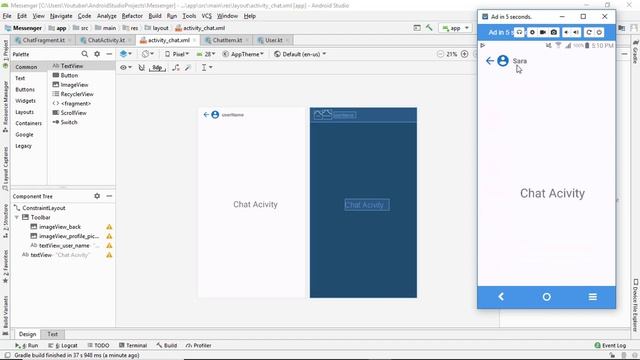Select the Common palette category
640x360 pixels.
(x=26, y=67)
